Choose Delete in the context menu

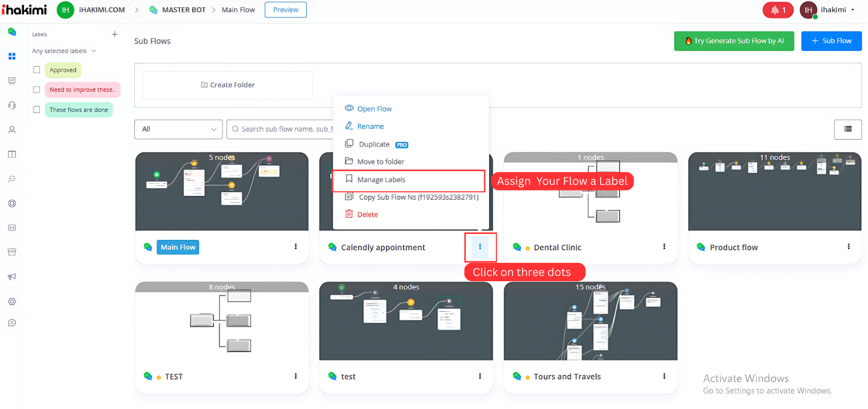[x=367, y=215]
